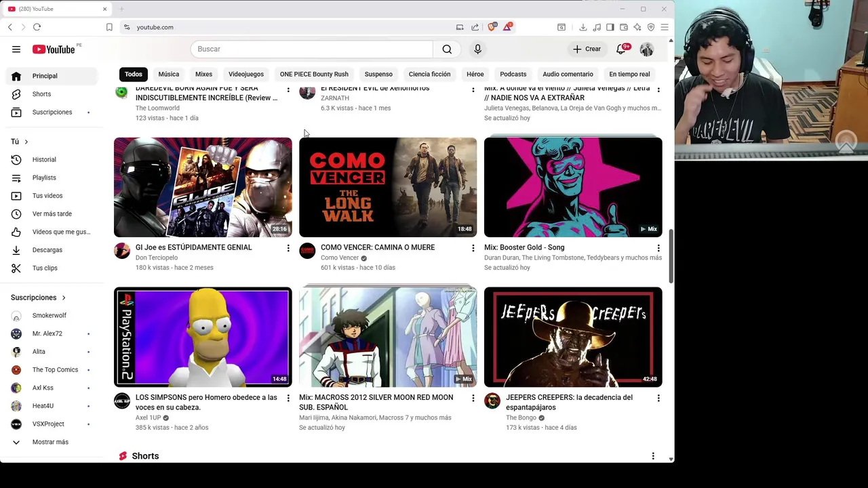
Task: Open options for Booster Gold mix
Action: click(x=658, y=248)
